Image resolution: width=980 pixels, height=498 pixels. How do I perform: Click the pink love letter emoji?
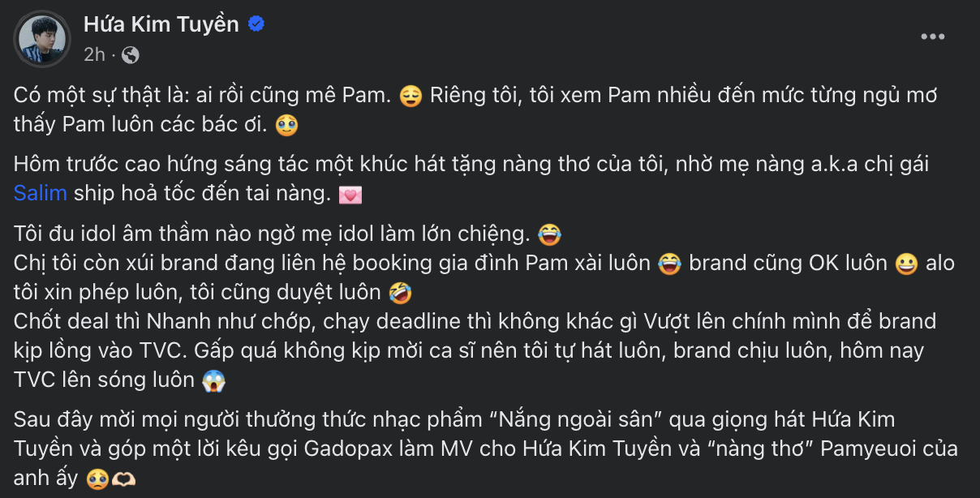coord(350,195)
